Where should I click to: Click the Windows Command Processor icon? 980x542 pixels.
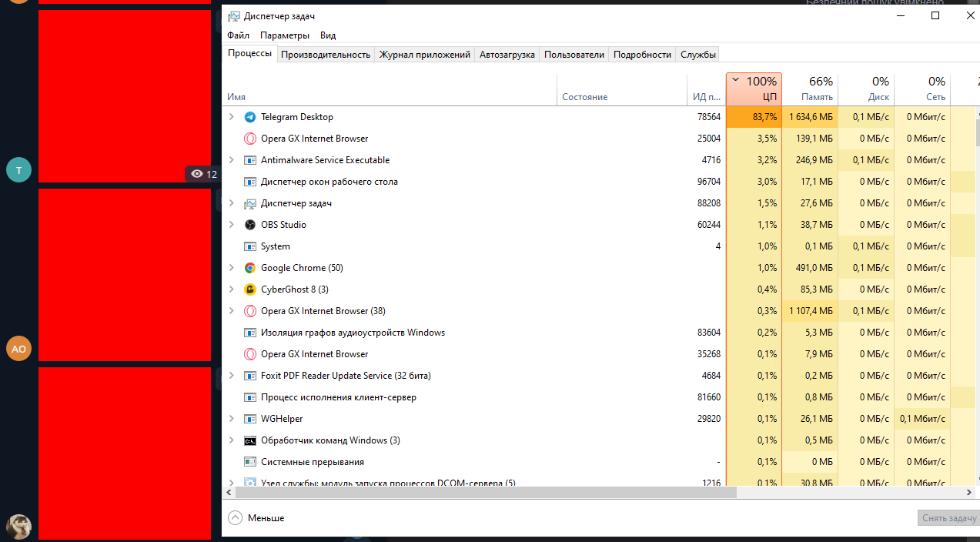click(x=249, y=440)
